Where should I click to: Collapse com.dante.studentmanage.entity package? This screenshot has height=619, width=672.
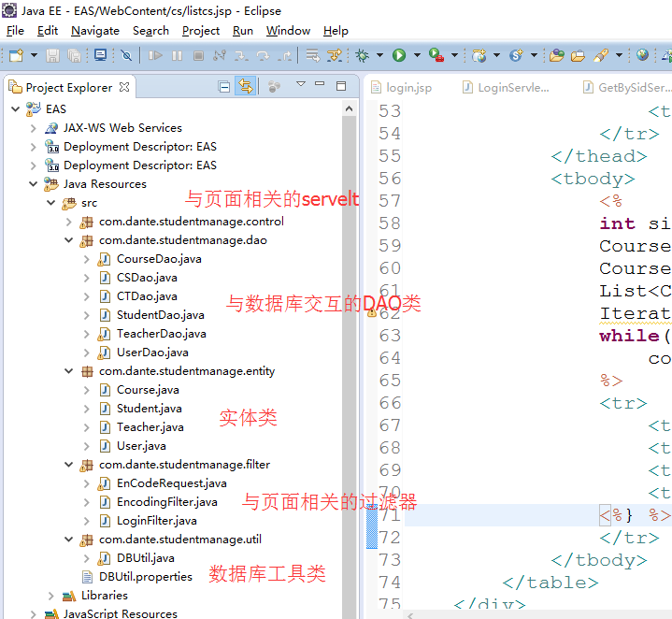68,371
